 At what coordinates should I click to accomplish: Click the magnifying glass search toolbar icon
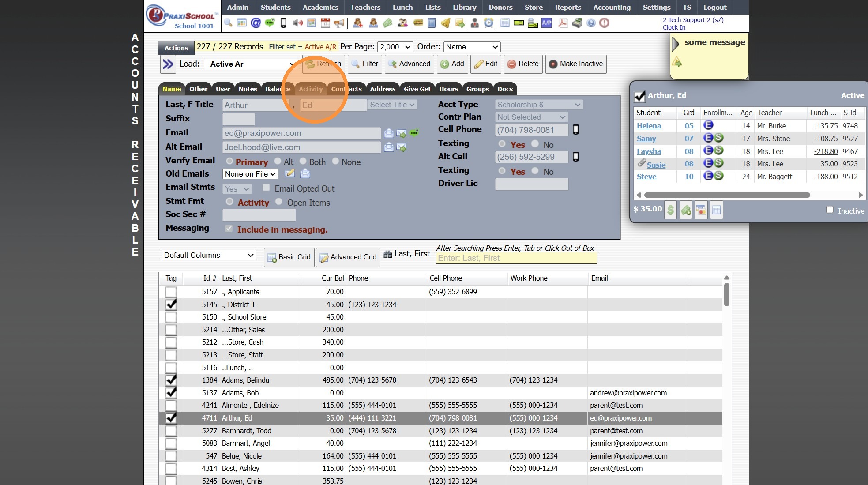coord(228,23)
